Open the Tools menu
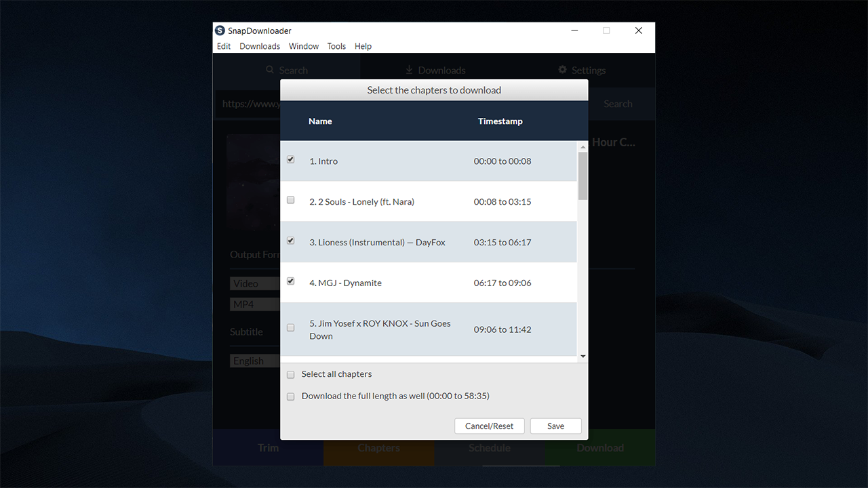Viewport: 868px width, 488px height. 336,46
